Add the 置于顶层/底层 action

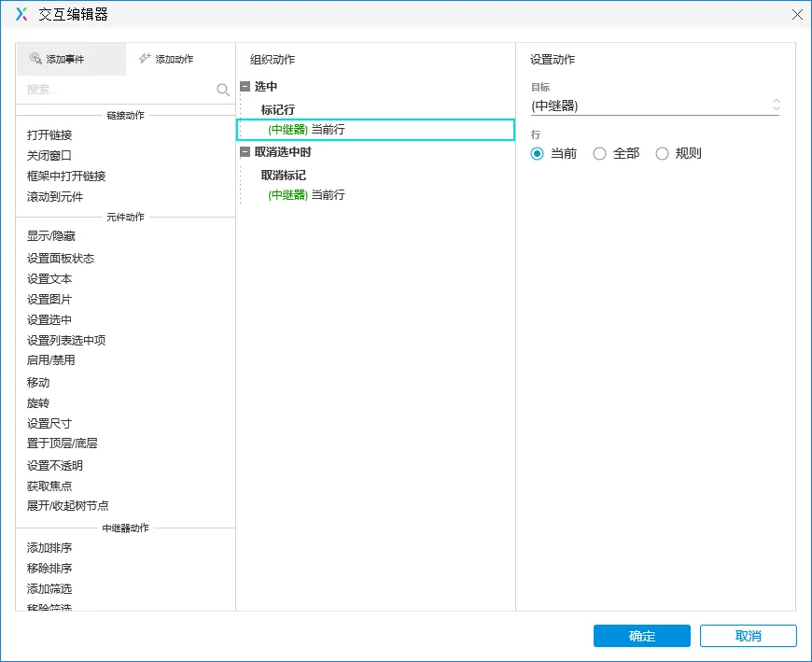pyautogui.click(x=63, y=444)
